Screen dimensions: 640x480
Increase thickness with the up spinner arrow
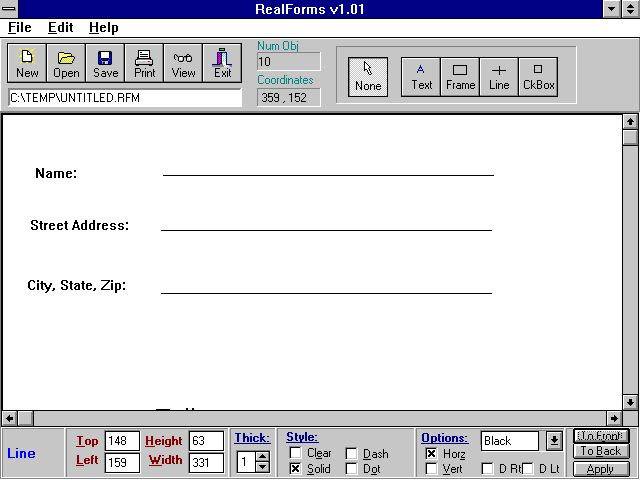click(x=262, y=457)
